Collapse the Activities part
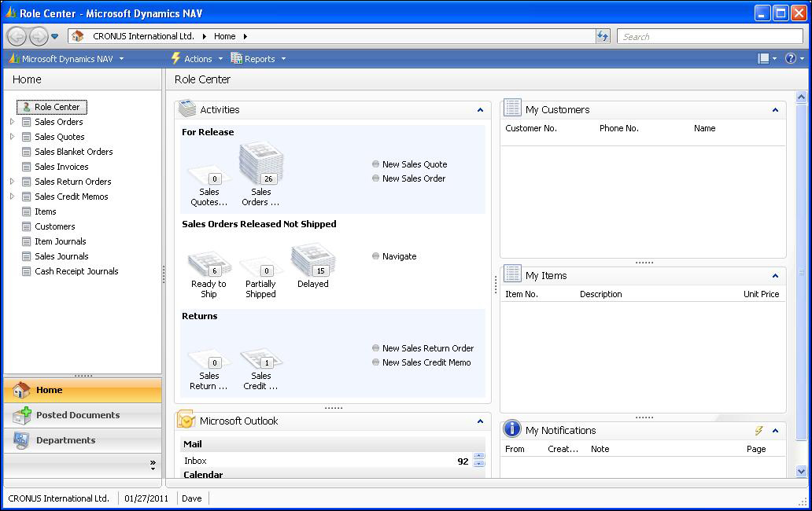Screen dimensions: 812x511 [x=480, y=110]
